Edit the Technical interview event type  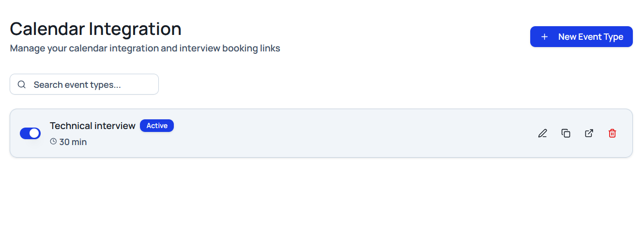tap(542, 133)
